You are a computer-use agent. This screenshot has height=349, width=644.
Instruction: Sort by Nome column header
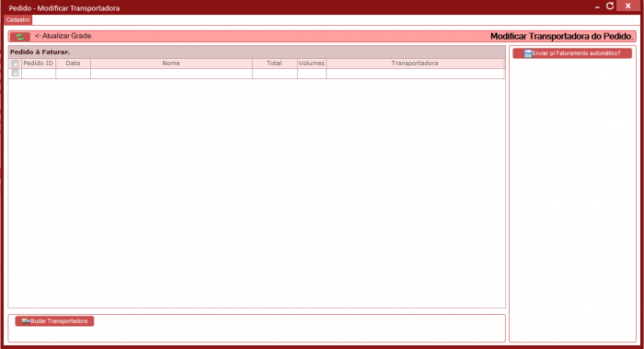[x=171, y=64]
